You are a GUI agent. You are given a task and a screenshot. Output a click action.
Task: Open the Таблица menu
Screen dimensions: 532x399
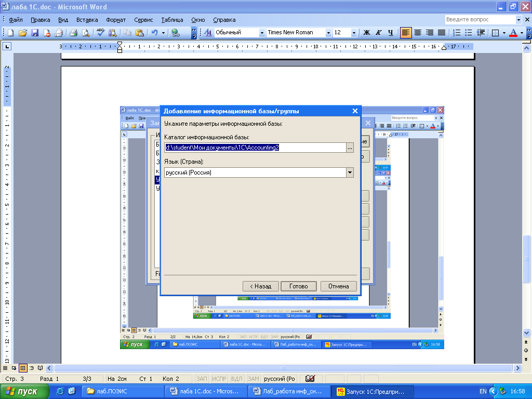(172, 20)
